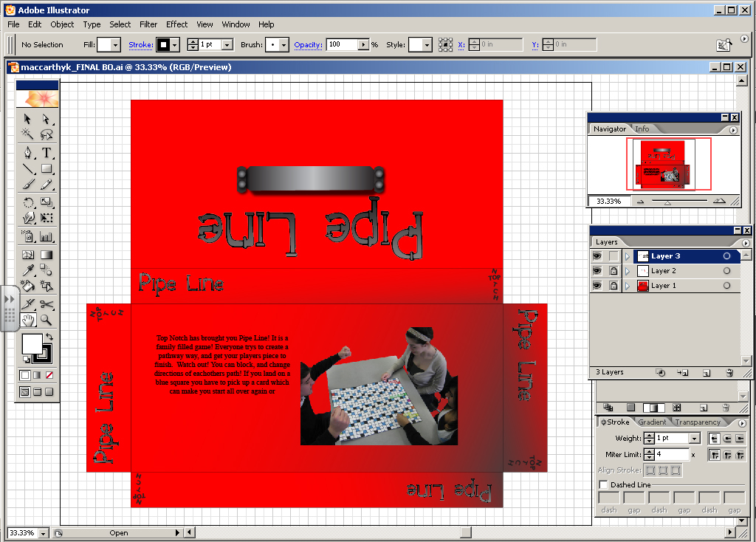Enable the Dashed Line checkbox
This screenshot has height=542, width=756.
(603, 484)
